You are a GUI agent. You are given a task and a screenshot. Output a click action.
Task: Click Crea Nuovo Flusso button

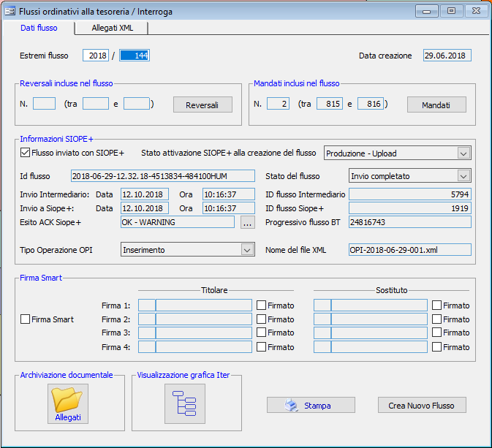point(422,405)
